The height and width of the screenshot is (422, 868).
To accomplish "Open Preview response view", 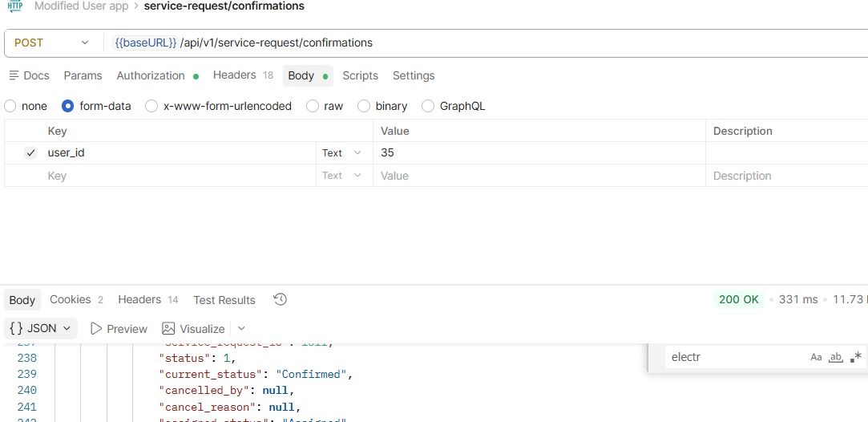I will click(x=119, y=328).
